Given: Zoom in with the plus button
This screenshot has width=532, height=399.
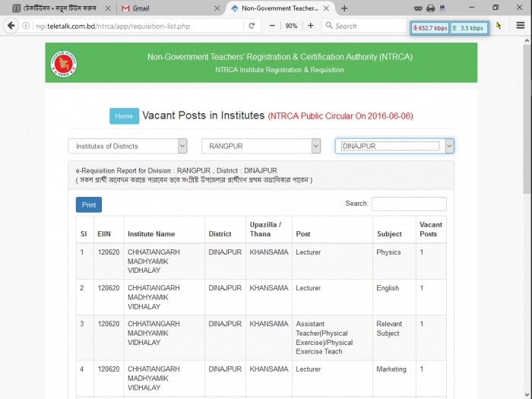Looking at the screenshot, I should tap(310, 26).
